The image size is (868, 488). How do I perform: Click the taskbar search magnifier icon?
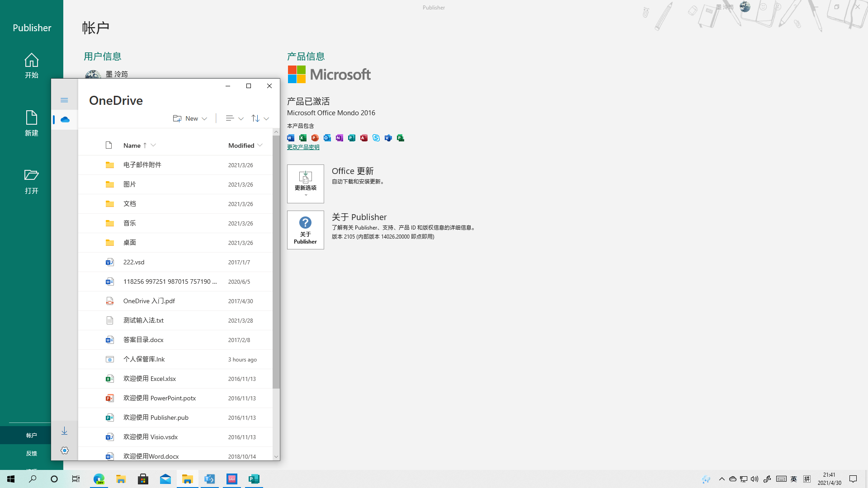(33, 479)
